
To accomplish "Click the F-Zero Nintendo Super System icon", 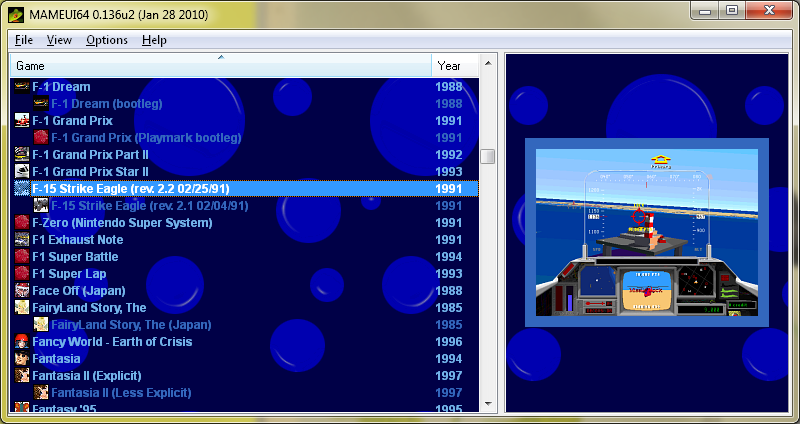I will [22, 223].
